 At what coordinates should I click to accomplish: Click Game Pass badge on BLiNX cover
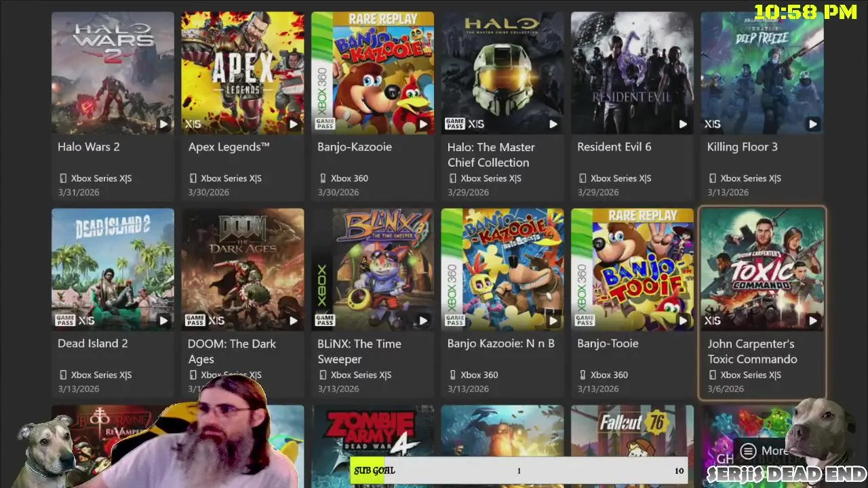point(325,320)
